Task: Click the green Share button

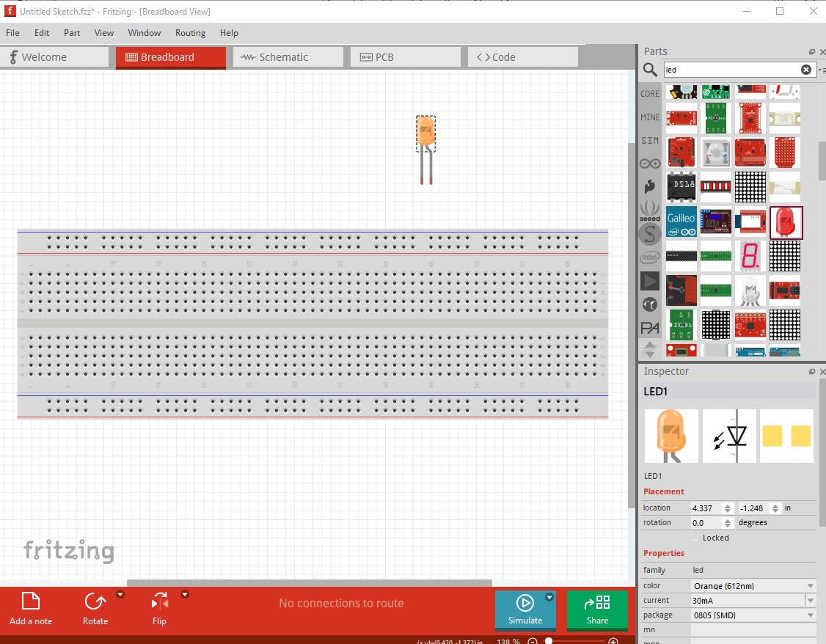Action: [597, 610]
